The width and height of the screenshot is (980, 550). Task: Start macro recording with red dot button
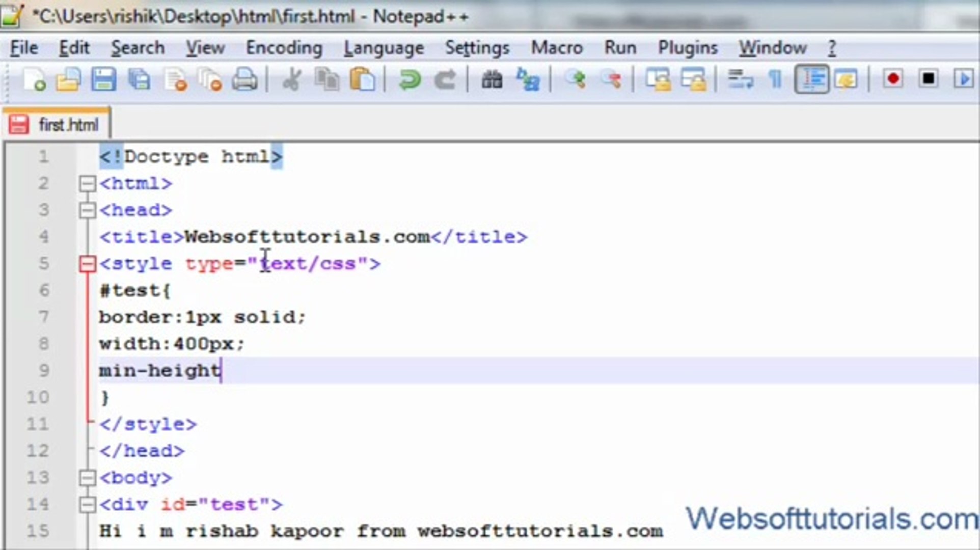point(892,80)
